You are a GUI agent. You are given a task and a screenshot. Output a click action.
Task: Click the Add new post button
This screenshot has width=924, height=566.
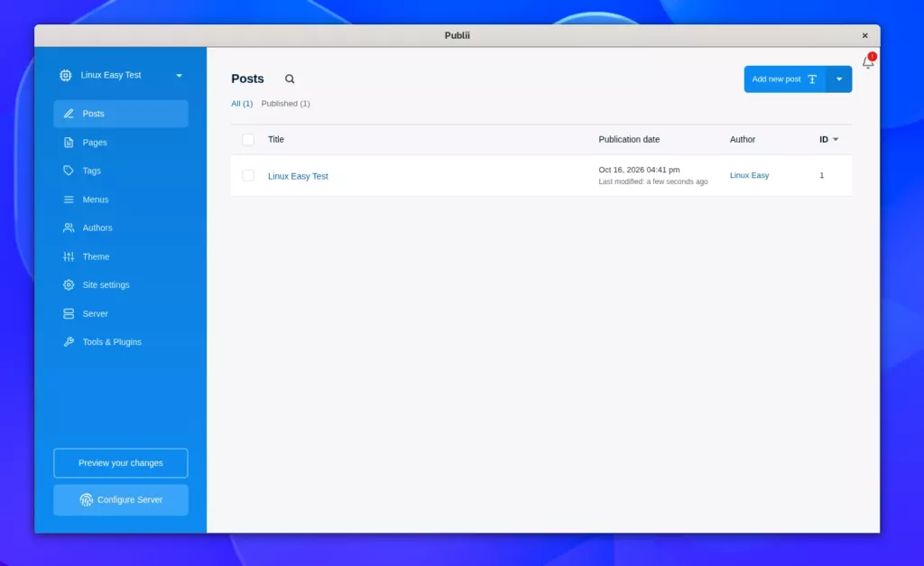(x=785, y=79)
